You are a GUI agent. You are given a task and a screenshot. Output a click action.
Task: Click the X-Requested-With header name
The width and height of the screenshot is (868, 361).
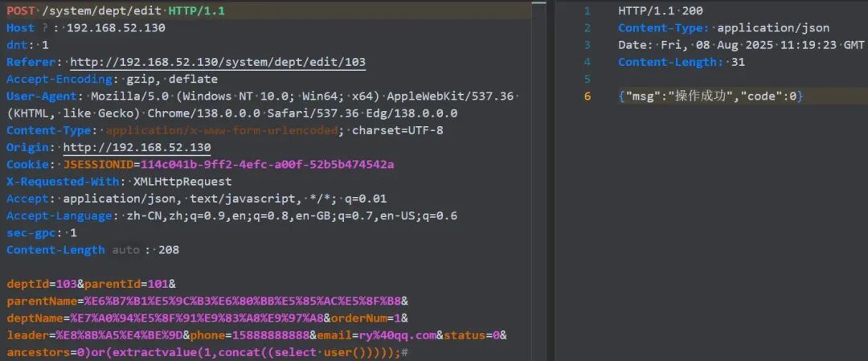point(62,182)
